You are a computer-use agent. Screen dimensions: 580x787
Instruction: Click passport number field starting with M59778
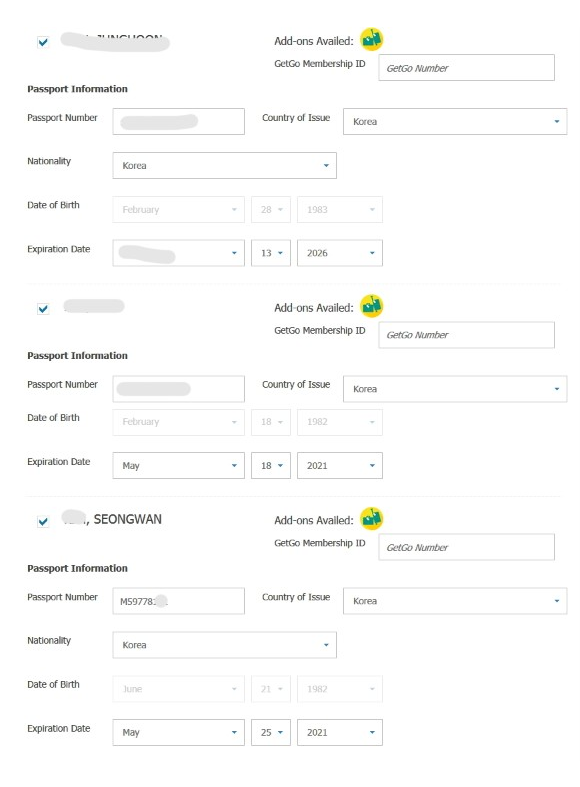point(179,601)
